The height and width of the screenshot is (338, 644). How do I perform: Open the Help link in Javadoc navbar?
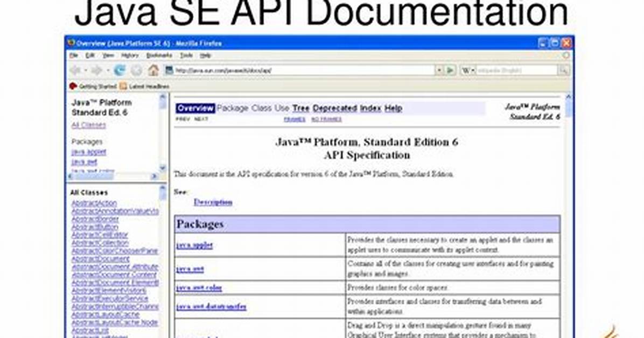tap(393, 108)
